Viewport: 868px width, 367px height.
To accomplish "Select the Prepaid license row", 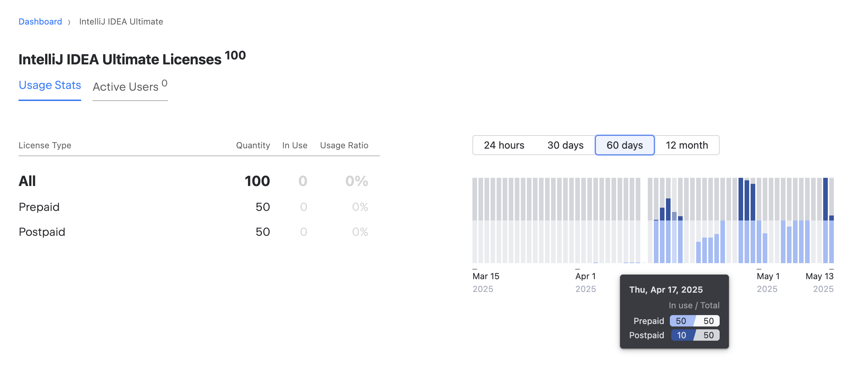I will 39,207.
